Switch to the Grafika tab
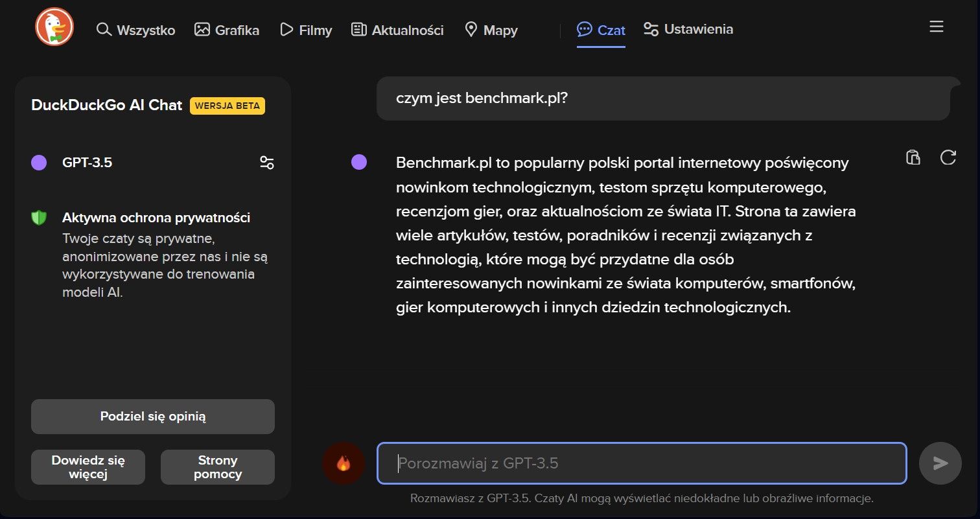 point(227,30)
